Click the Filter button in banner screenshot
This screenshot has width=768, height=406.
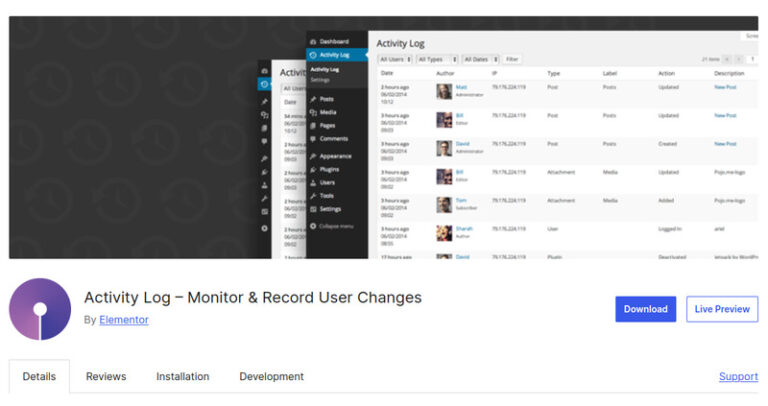pyautogui.click(x=512, y=59)
